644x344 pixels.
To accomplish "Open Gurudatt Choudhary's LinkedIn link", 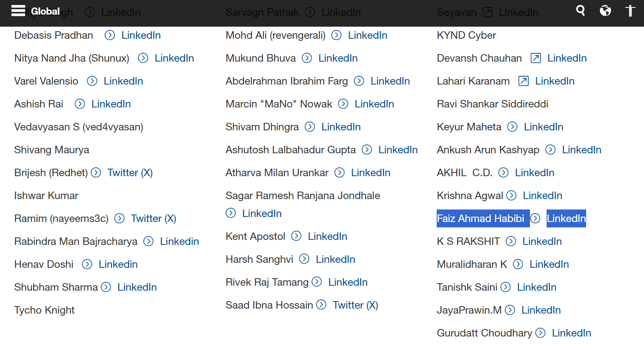I will 571,333.
